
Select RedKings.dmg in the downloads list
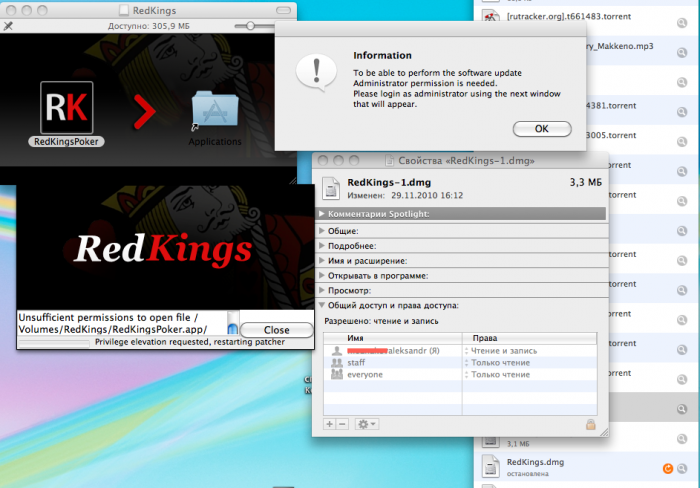pos(587,467)
